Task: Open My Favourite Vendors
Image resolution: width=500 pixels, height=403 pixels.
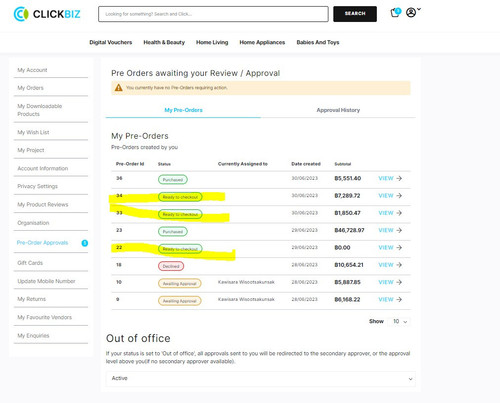Action: [x=45, y=317]
